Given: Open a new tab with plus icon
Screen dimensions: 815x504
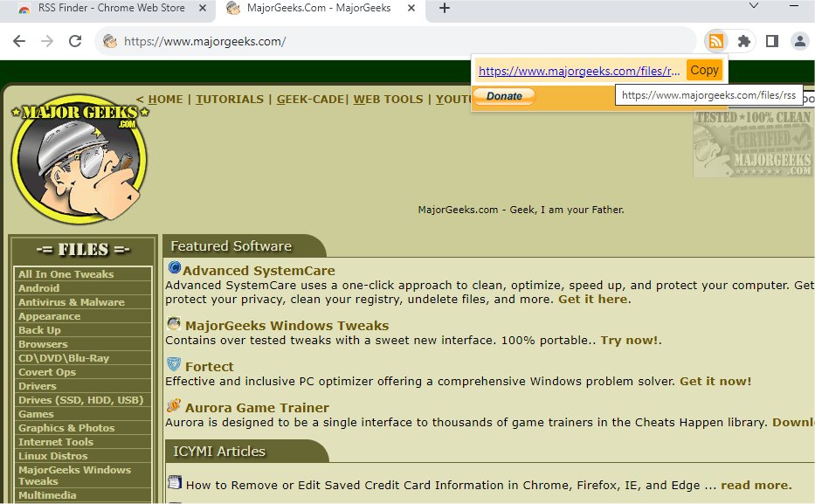Looking at the screenshot, I should click(x=445, y=8).
